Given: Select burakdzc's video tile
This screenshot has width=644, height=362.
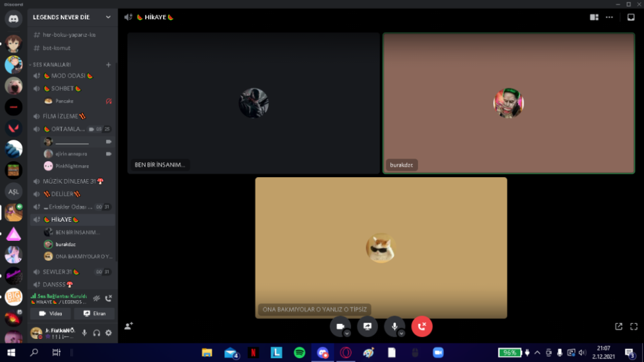Looking at the screenshot, I should [508, 103].
